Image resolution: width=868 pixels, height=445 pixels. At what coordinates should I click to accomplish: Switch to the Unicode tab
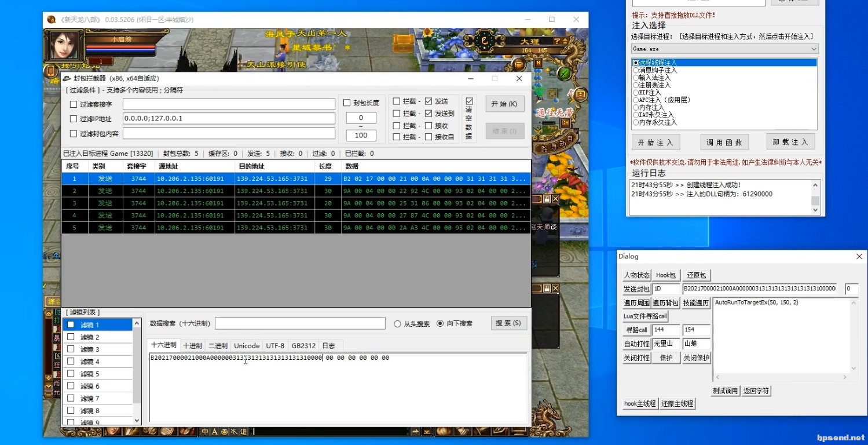(x=247, y=345)
